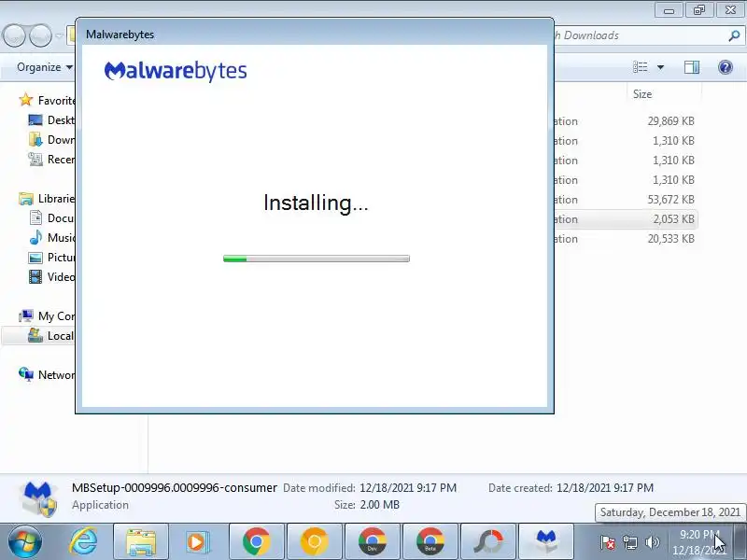Open Chrome Beta icon on taskbar
The width and height of the screenshot is (747, 560).
click(x=430, y=542)
